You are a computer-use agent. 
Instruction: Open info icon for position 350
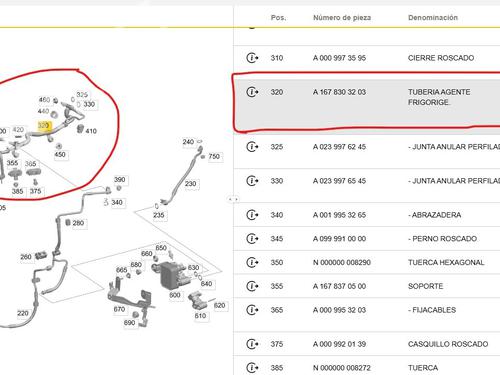(x=252, y=262)
